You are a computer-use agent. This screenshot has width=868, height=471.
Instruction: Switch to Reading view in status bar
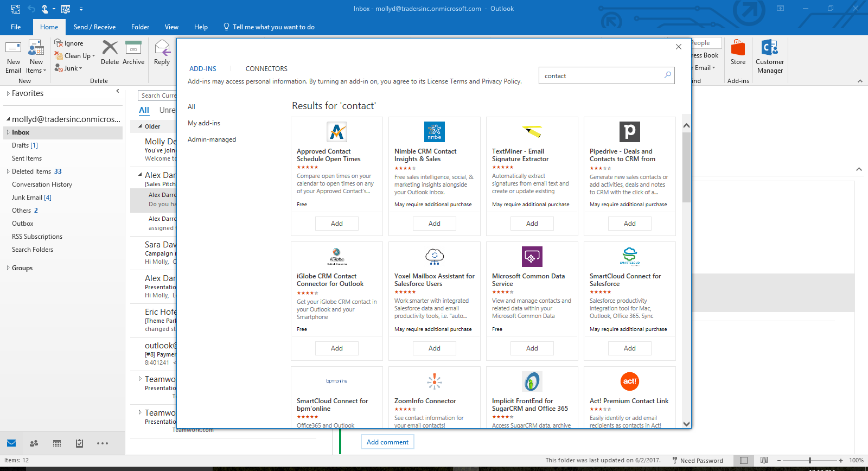pos(764,460)
